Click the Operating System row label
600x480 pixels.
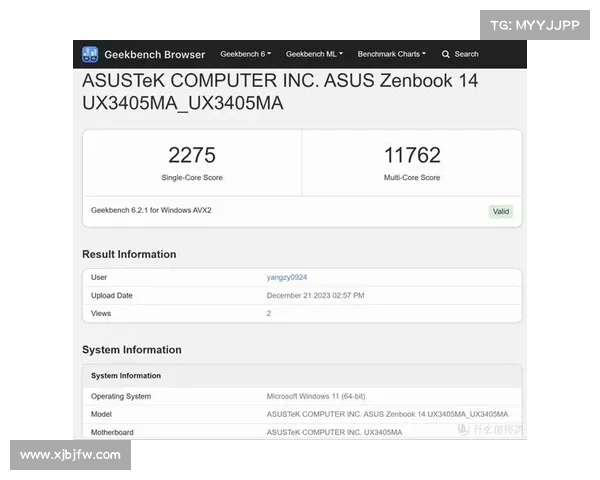point(121,396)
